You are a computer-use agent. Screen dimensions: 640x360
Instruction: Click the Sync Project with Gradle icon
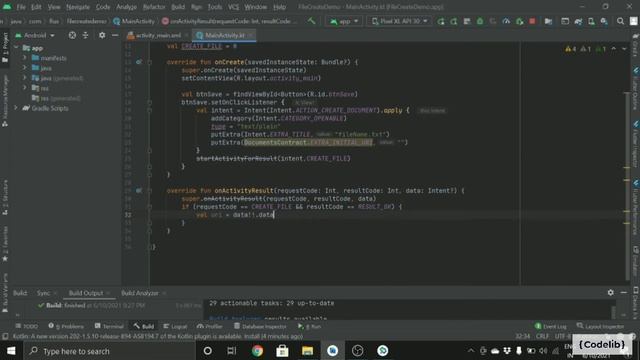click(x=578, y=21)
